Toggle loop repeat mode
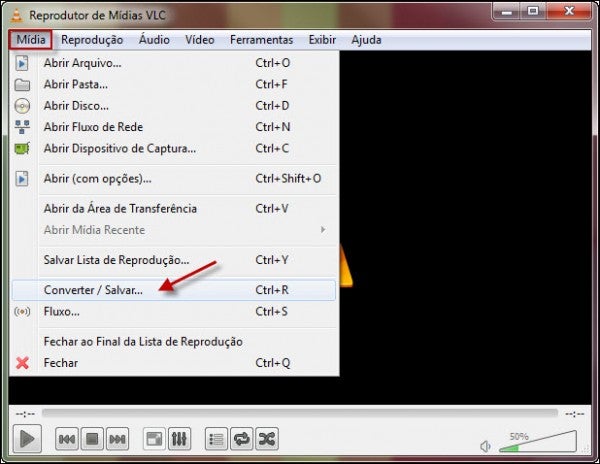The width and height of the screenshot is (600, 464). tap(241, 439)
